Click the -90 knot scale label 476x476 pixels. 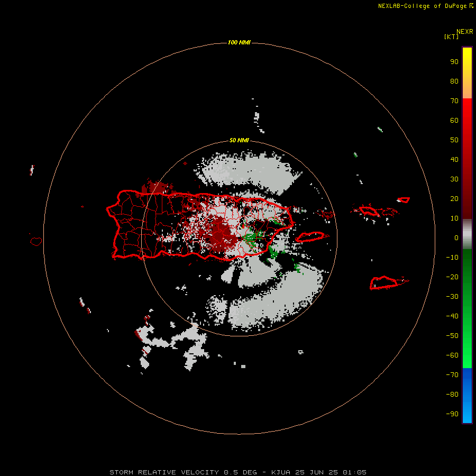pos(452,414)
